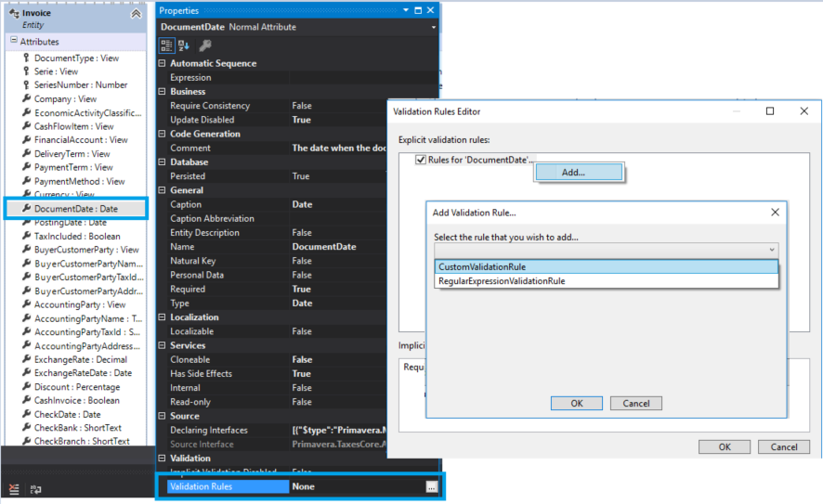Collapse the Business property category
This screenshot has width=823, height=504.
163,91
